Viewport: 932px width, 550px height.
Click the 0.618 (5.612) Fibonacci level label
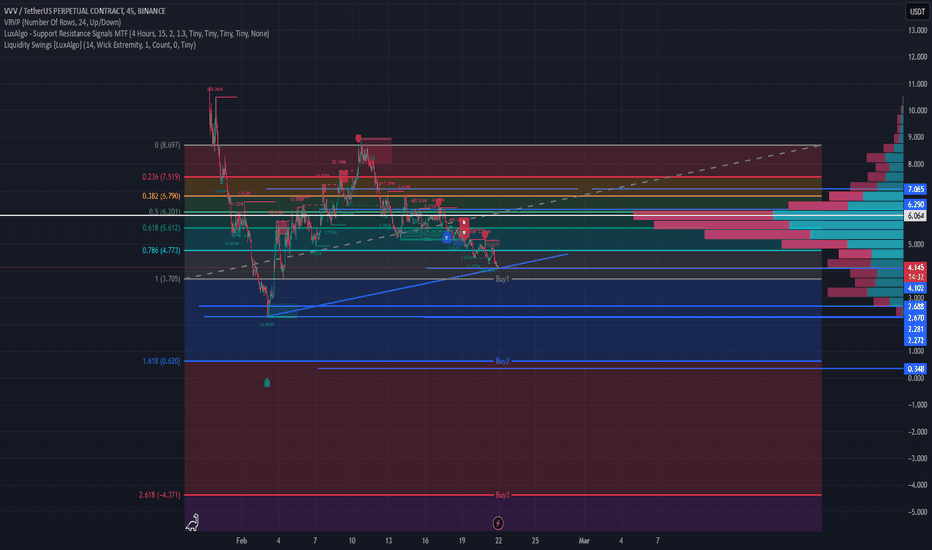(x=161, y=228)
